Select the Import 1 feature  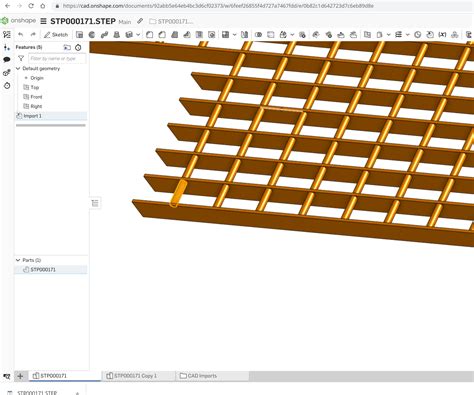51,116
